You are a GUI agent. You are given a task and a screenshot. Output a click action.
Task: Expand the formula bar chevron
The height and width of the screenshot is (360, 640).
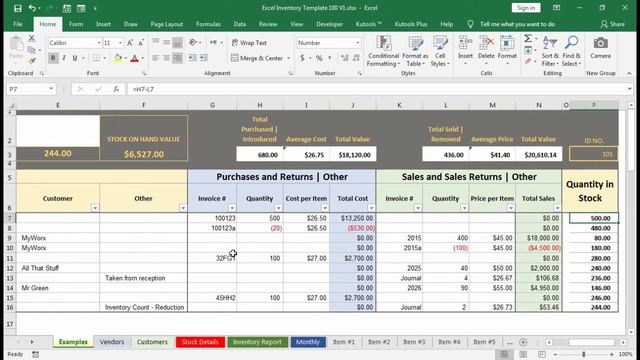pos(630,89)
